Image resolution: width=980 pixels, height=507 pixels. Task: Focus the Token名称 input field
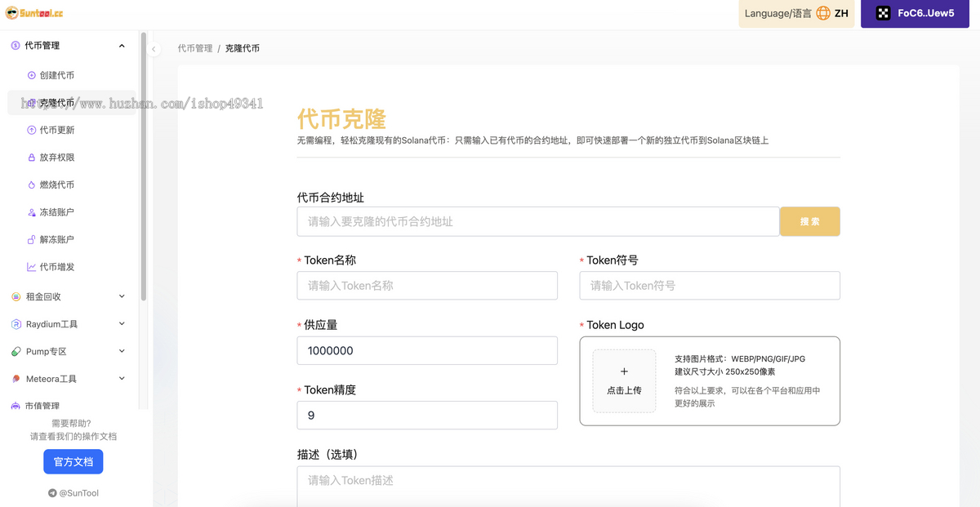point(427,286)
